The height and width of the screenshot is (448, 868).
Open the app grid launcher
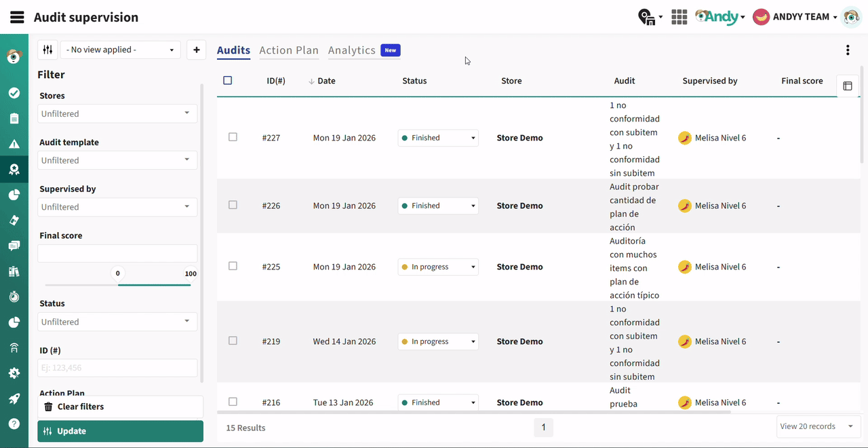(x=679, y=17)
